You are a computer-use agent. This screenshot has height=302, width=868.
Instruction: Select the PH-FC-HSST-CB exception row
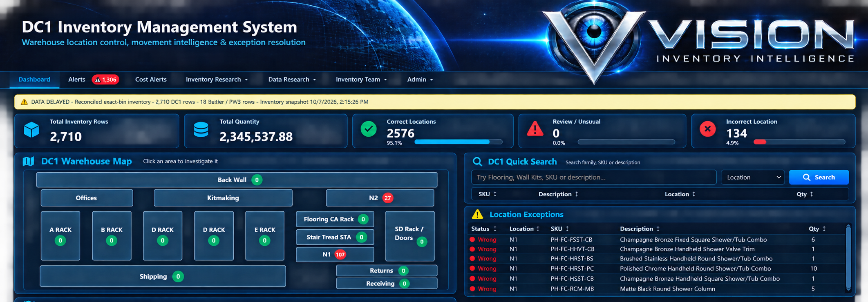click(657, 279)
